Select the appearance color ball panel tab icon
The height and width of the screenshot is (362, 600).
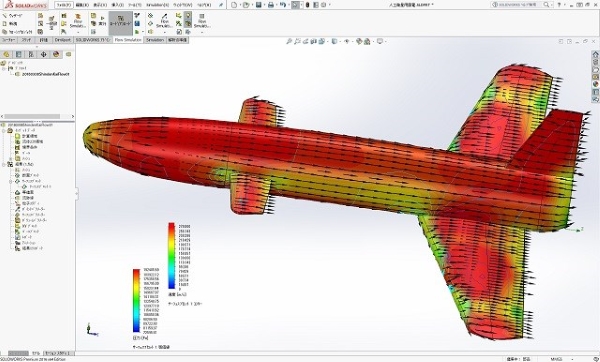pos(56,54)
